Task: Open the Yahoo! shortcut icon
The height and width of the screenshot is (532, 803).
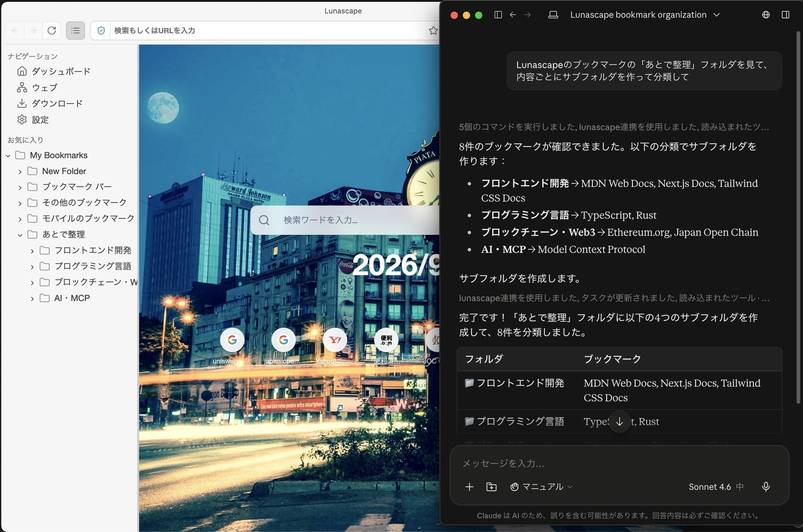Action: click(335, 340)
